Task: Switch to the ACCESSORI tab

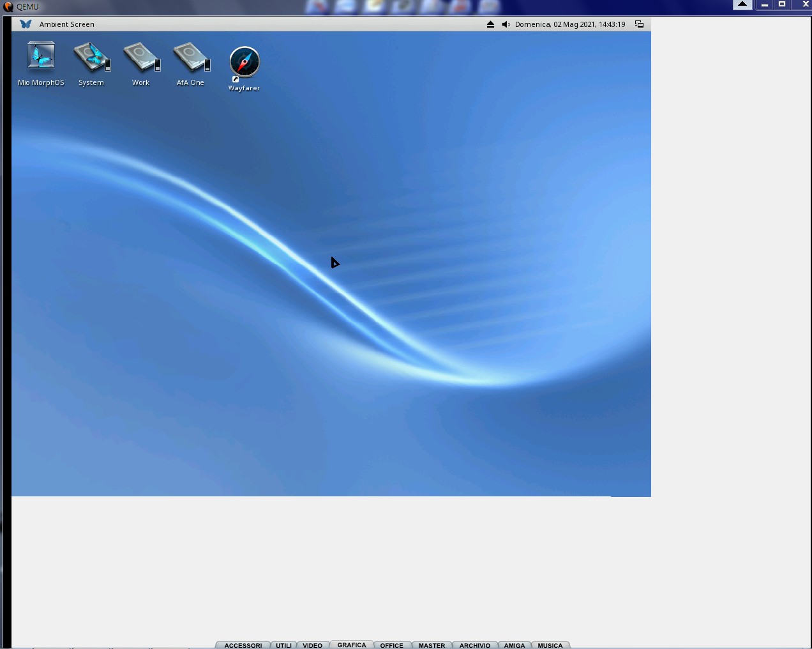Action: tap(243, 645)
